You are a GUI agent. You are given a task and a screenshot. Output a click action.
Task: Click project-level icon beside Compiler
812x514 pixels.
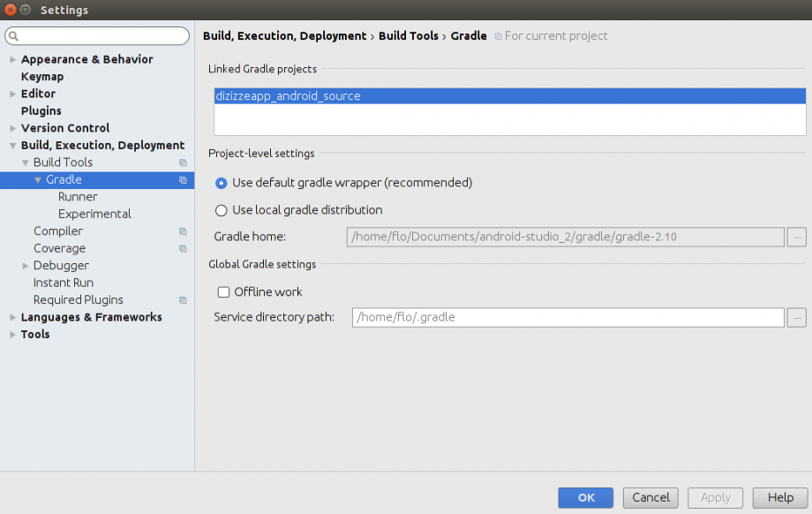click(183, 232)
